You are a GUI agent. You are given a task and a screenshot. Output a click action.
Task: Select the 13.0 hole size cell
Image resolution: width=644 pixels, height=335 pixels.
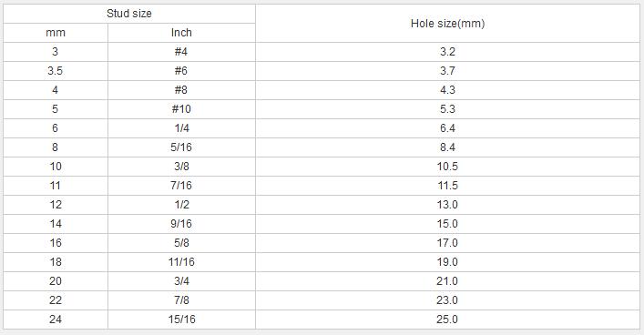click(447, 205)
